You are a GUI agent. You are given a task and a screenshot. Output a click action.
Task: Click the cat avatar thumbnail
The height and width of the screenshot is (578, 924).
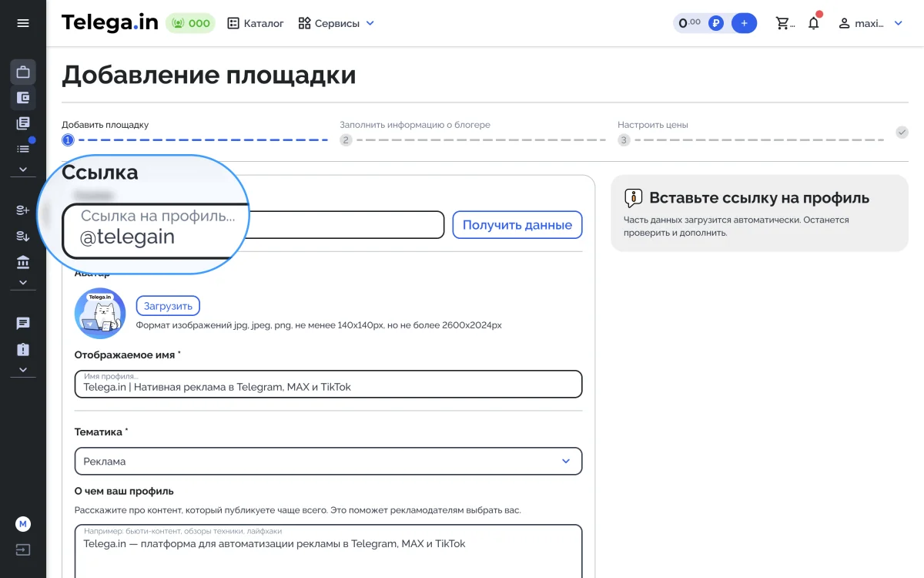pos(100,313)
